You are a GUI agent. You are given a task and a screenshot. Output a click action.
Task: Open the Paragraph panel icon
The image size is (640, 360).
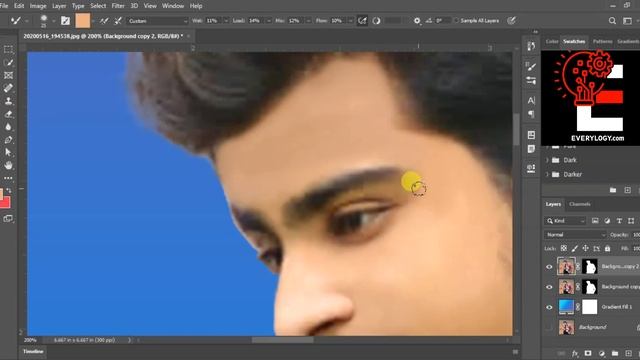point(531,114)
